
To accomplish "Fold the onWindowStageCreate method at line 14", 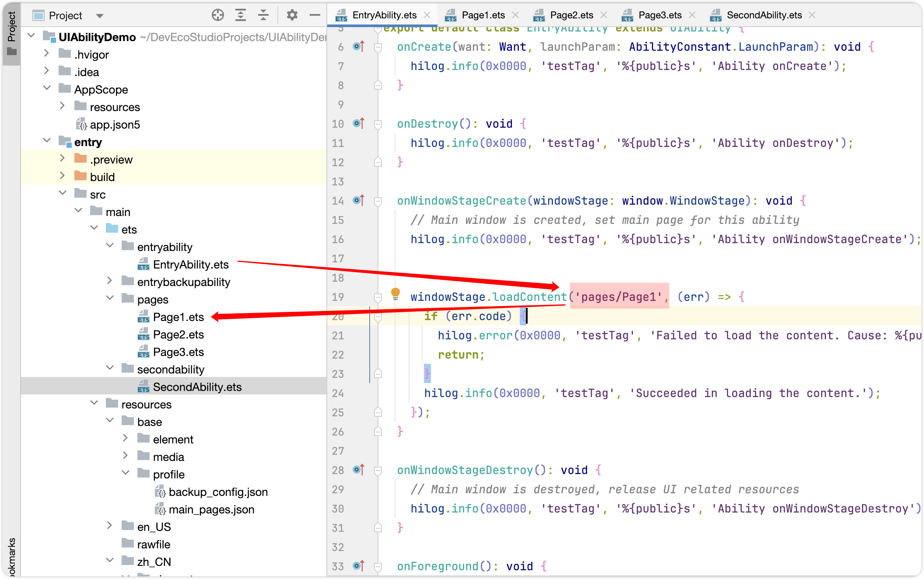I will (x=378, y=201).
